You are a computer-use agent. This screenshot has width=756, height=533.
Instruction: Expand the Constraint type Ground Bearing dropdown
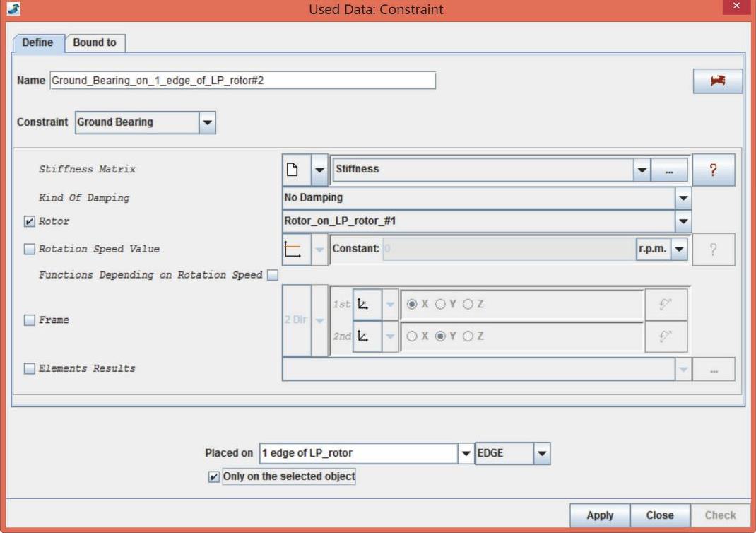click(x=207, y=122)
